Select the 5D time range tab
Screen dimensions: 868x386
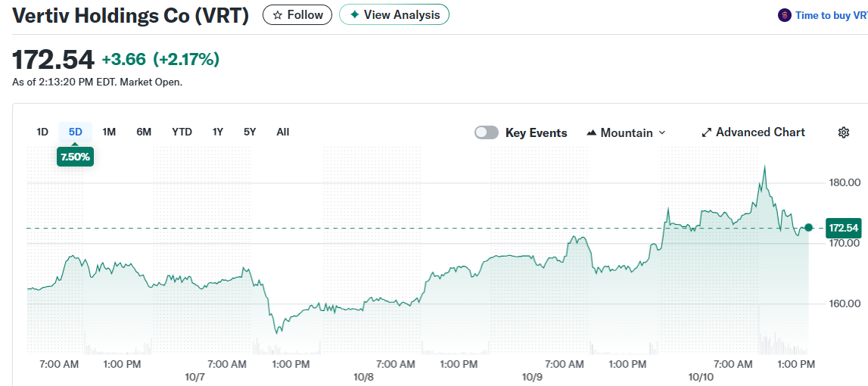(76, 132)
